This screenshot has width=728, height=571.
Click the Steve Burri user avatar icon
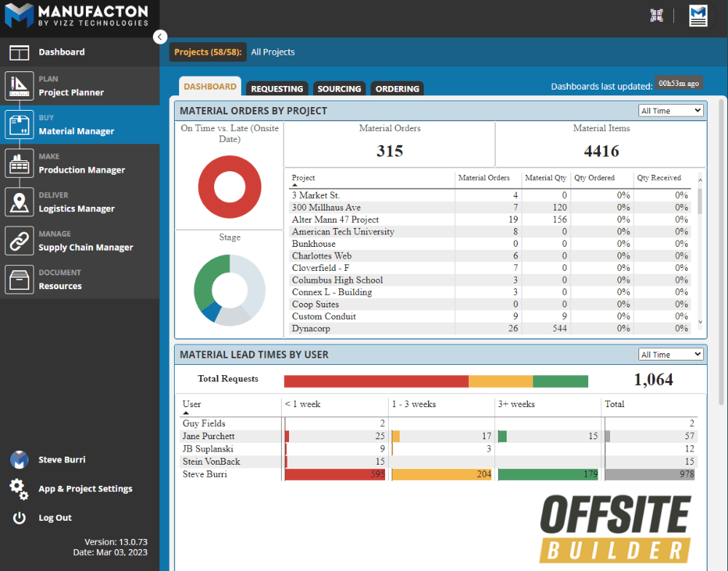18,459
